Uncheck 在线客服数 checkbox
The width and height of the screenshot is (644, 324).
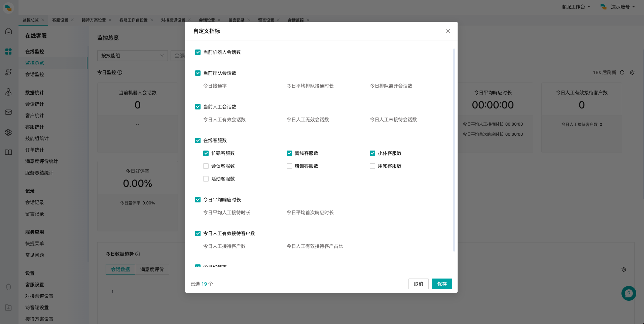[x=198, y=140]
